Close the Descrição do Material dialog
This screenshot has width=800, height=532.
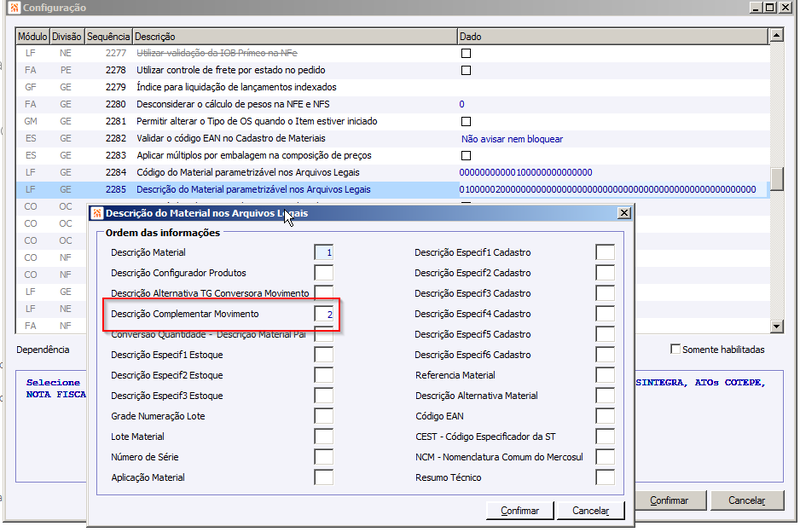pyautogui.click(x=624, y=213)
